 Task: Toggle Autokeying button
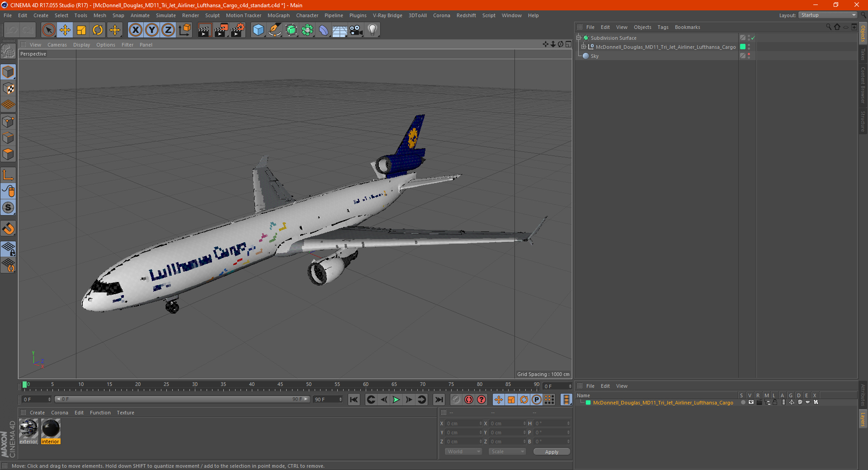tap(469, 399)
